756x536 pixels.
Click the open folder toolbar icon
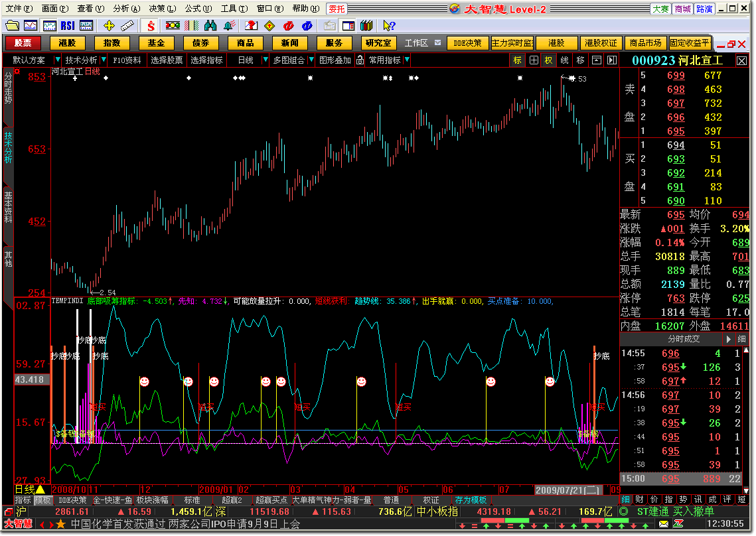point(12,26)
